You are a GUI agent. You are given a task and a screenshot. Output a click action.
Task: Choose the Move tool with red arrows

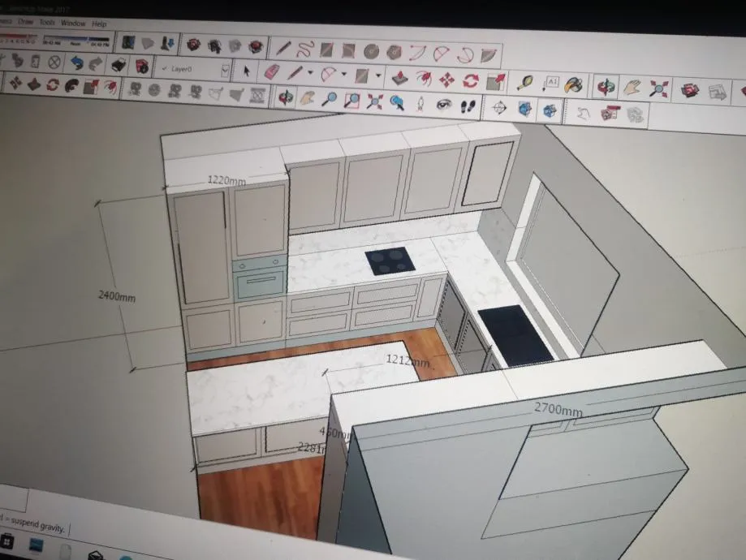[x=446, y=80]
